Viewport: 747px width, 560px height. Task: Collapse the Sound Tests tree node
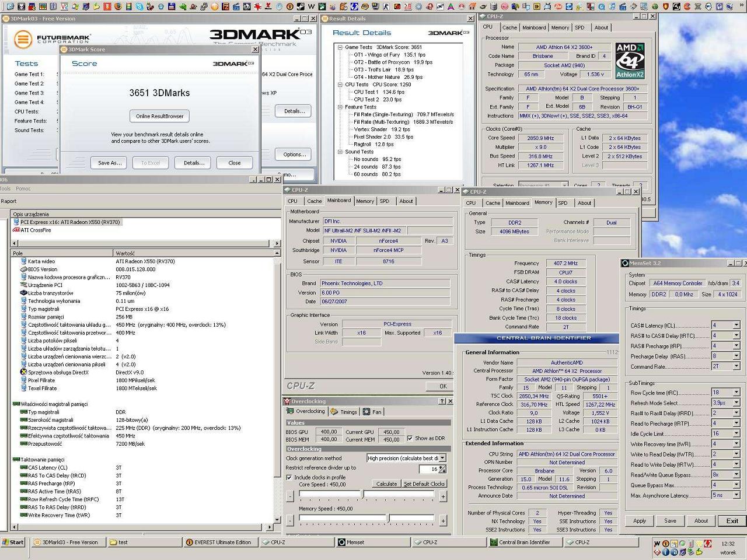click(340, 152)
